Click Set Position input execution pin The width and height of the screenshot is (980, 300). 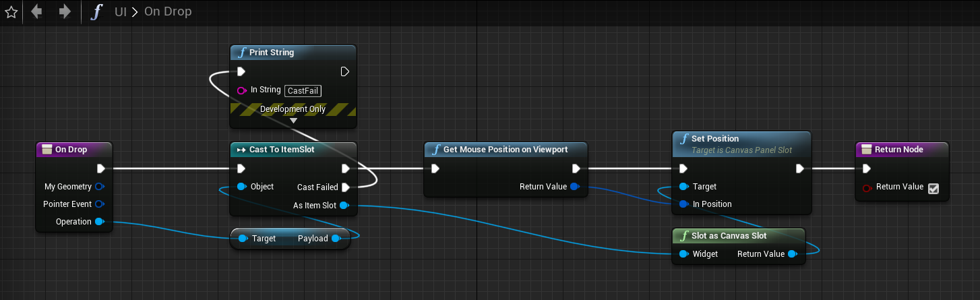pyautogui.click(x=684, y=169)
